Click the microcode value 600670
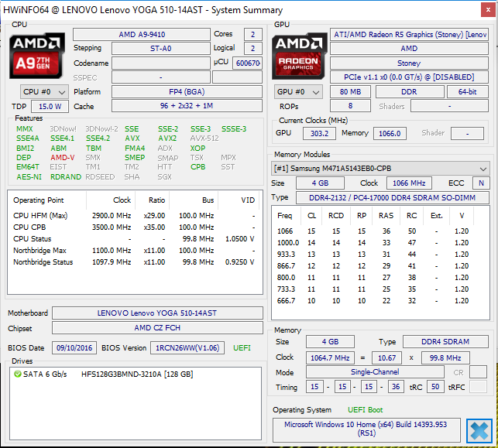 tap(248, 63)
